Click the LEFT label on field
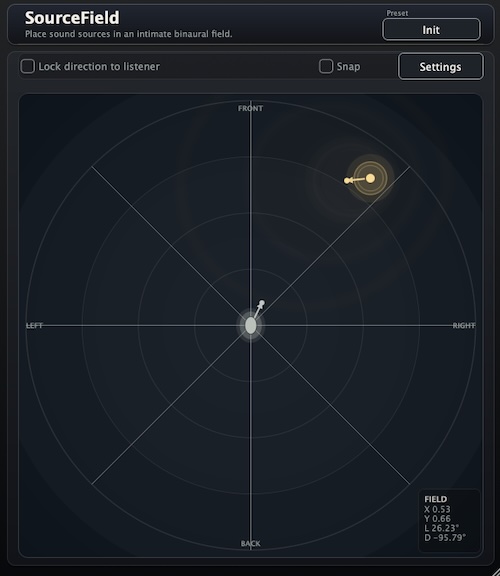500x576 pixels. [x=35, y=326]
